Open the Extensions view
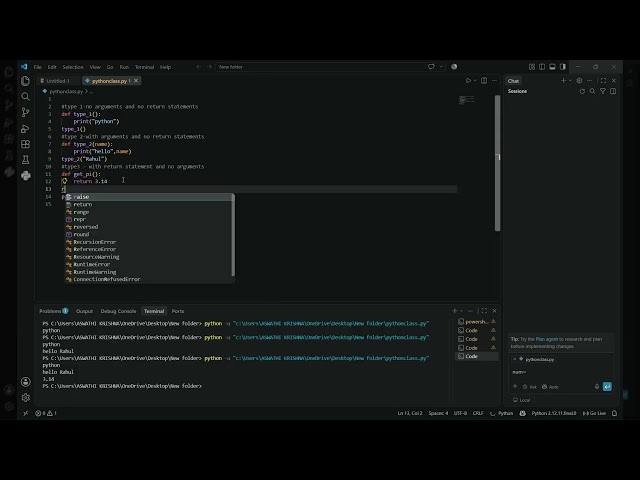 25,144
